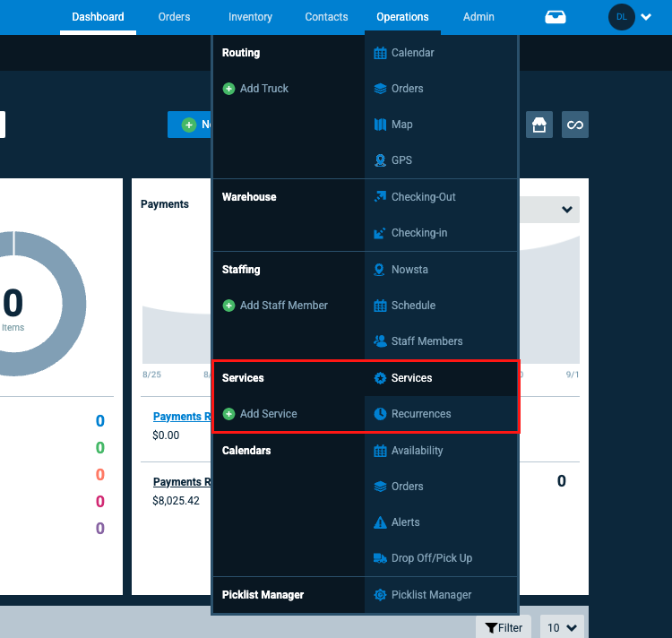Viewport: 672px width, 638px height.
Task: Select the Contacts navigation tab
Action: click(326, 17)
